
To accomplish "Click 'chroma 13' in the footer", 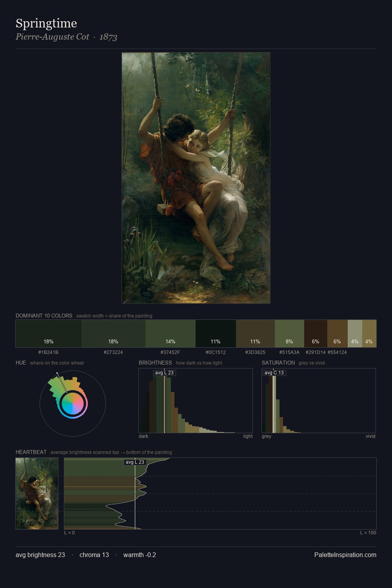I will 94,555.
